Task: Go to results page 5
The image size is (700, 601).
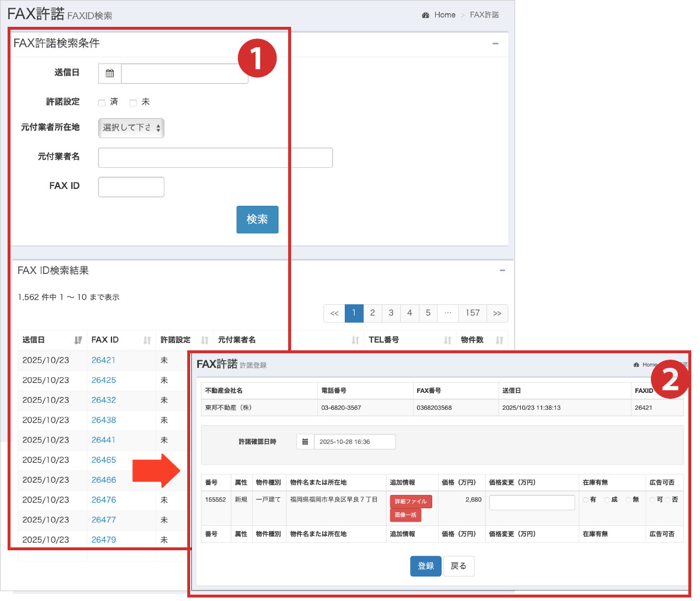Action: pyautogui.click(x=428, y=313)
